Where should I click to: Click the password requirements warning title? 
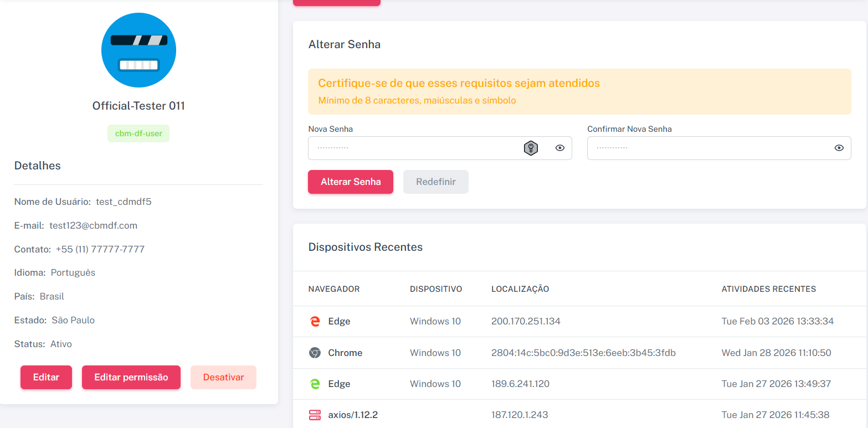pos(459,84)
